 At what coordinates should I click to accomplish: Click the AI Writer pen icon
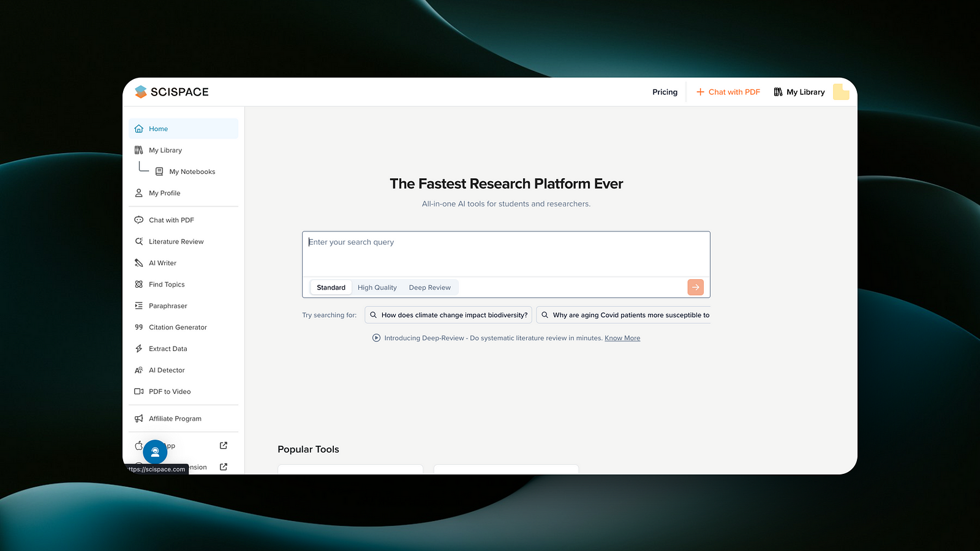[x=139, y=263]
